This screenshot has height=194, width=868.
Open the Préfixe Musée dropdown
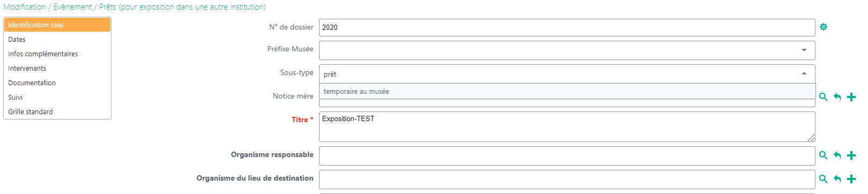pyautogui.click(x=567, y=50)
